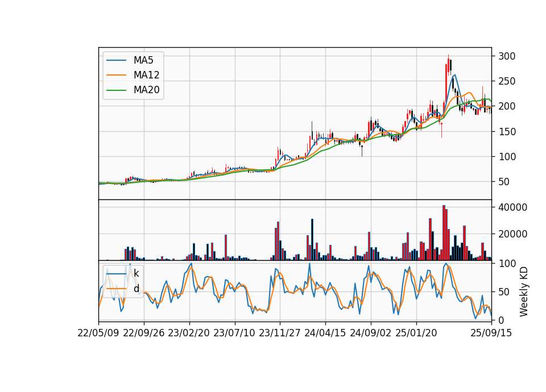Click the blue MA5 line sample in legend
The height and width of the screenshot is (392, 546).
click(x=116, y=60)
